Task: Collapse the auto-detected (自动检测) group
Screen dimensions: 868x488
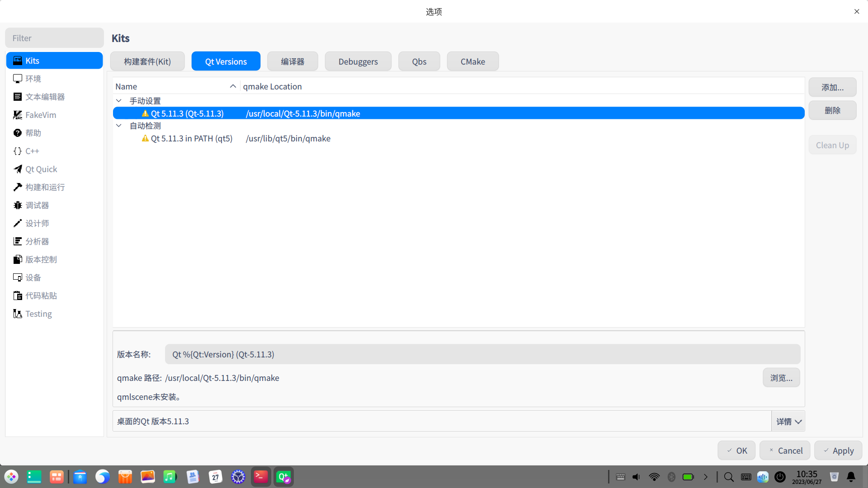Action: click(119, 126)
